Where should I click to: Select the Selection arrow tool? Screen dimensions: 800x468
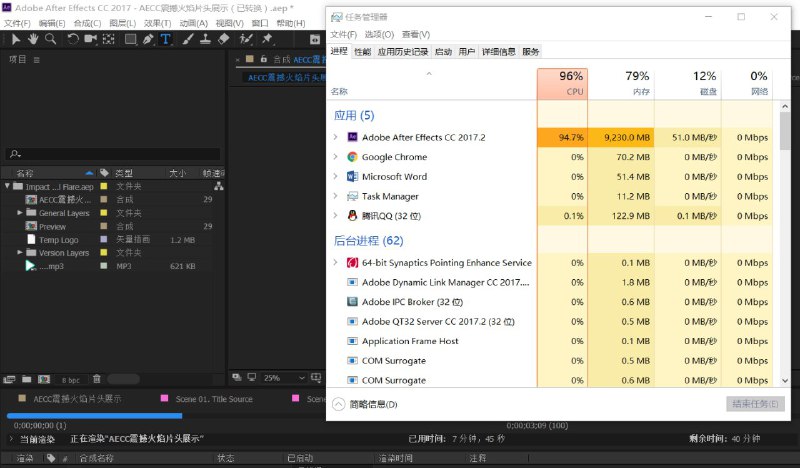point(16,39)
